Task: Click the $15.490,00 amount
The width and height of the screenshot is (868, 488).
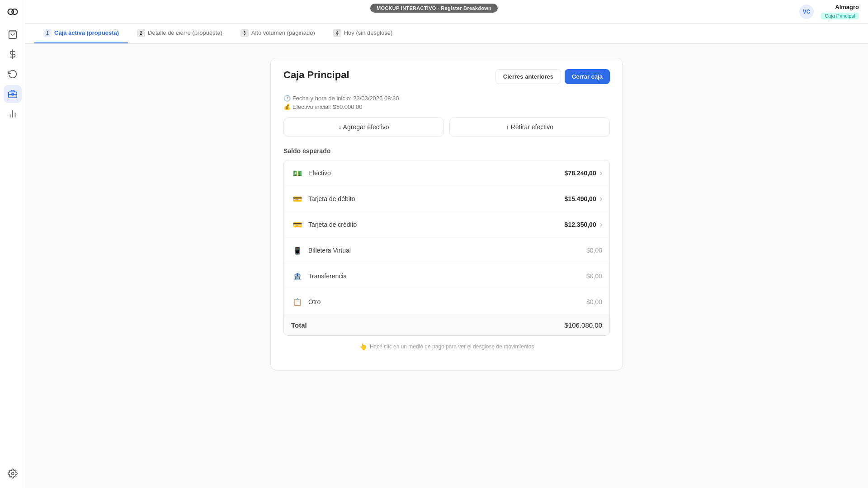Action: coord(580,199)
